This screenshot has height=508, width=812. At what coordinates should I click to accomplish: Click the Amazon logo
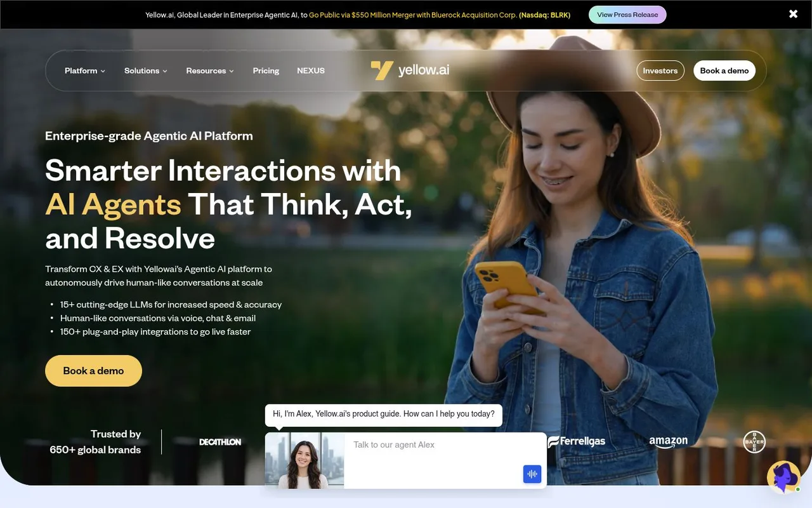coord(668,442)
